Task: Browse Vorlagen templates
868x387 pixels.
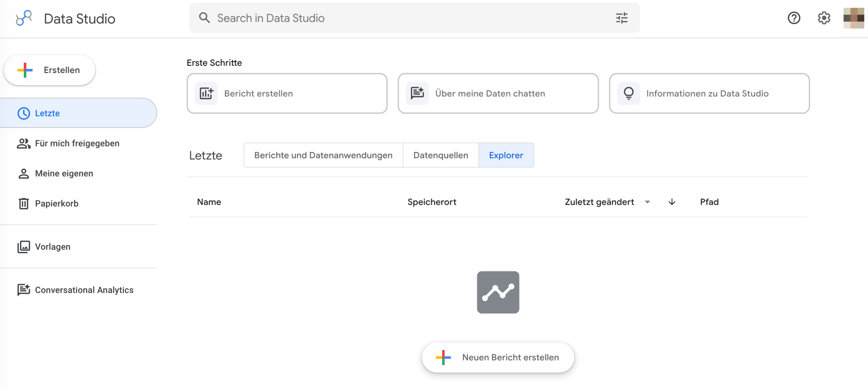Action: click(x=78, y=247)
